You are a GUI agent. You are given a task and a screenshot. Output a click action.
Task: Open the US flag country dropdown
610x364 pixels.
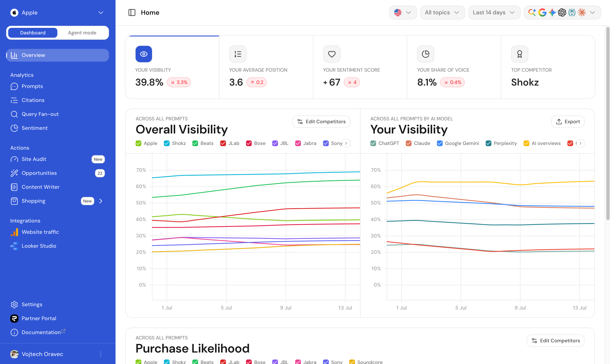[x=403, y=12]
